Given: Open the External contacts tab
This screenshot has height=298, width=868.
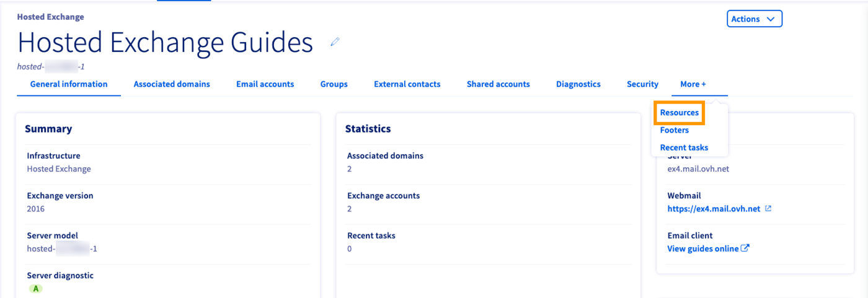Looking at the screenshot, I should pyautogui.click(x=407, y=84).
